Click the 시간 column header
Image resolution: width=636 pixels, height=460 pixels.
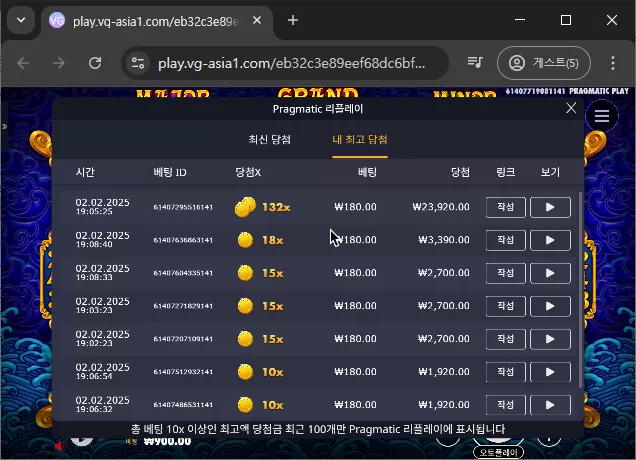[x=85, y=172]
